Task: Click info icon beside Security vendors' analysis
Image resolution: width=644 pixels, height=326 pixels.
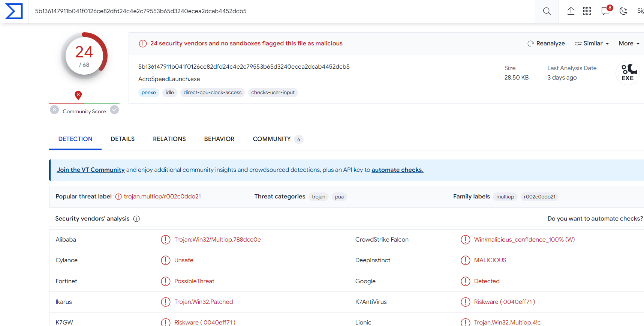Action: pyautogui.click(x=136, y=219)
